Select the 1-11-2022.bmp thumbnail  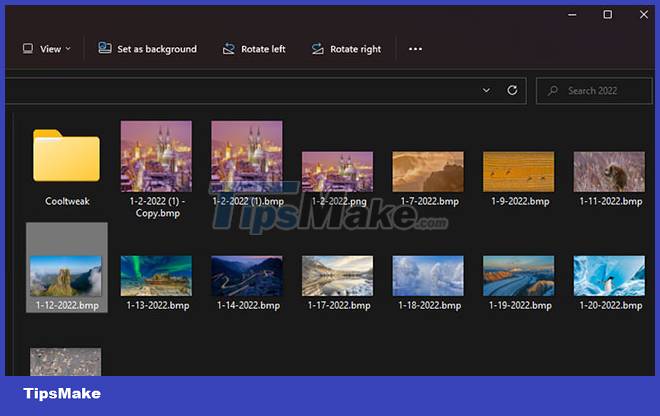pyautogui.click(x=609, y=172)
